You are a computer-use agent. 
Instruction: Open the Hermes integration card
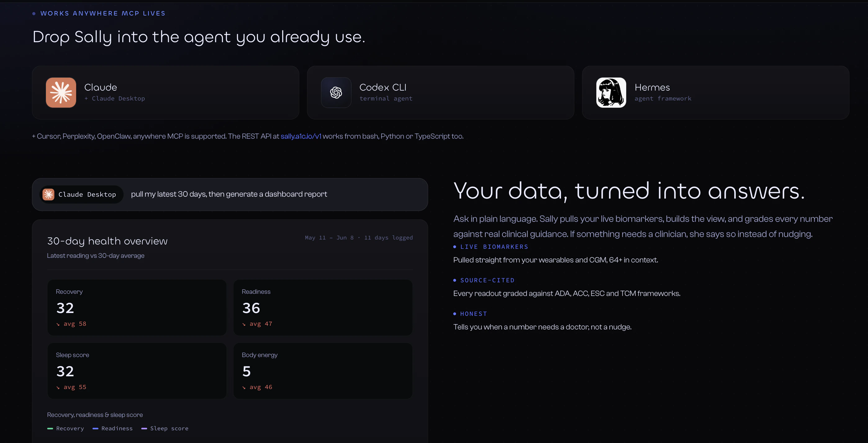point(715,92)
